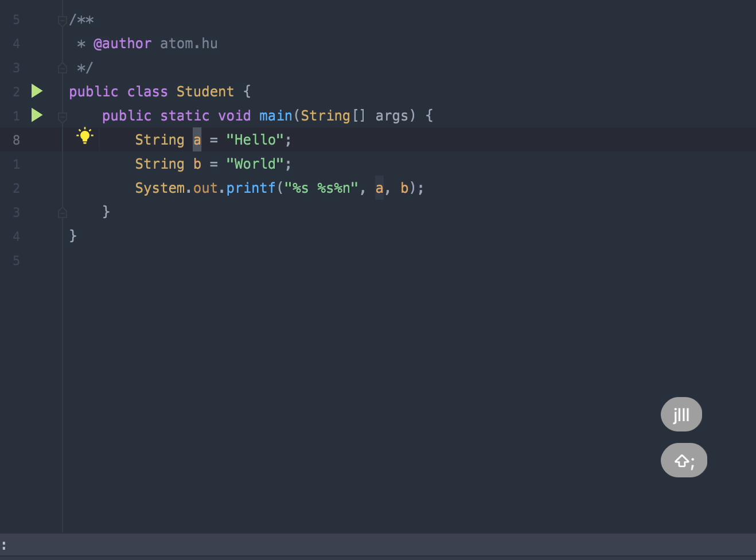Click the shift-semicolon floating bubble
The image size is (756, 560).
[684, 460]
